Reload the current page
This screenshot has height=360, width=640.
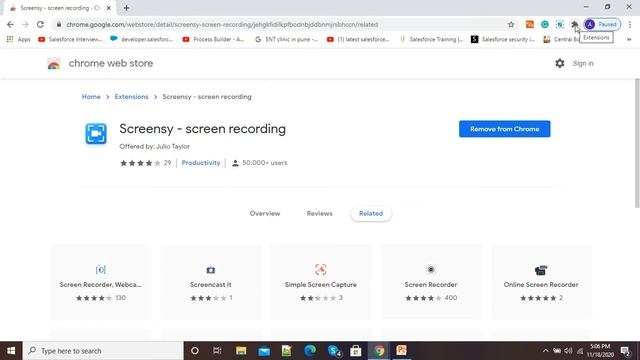click(x=40, y=24)
